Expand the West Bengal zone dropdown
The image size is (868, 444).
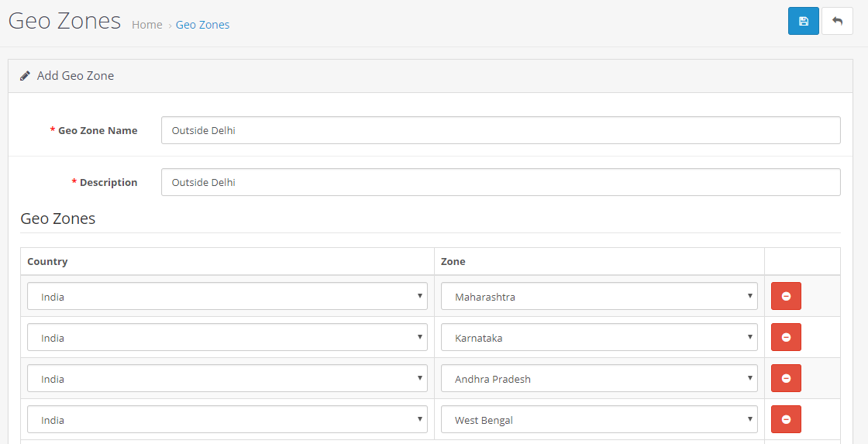599,419
